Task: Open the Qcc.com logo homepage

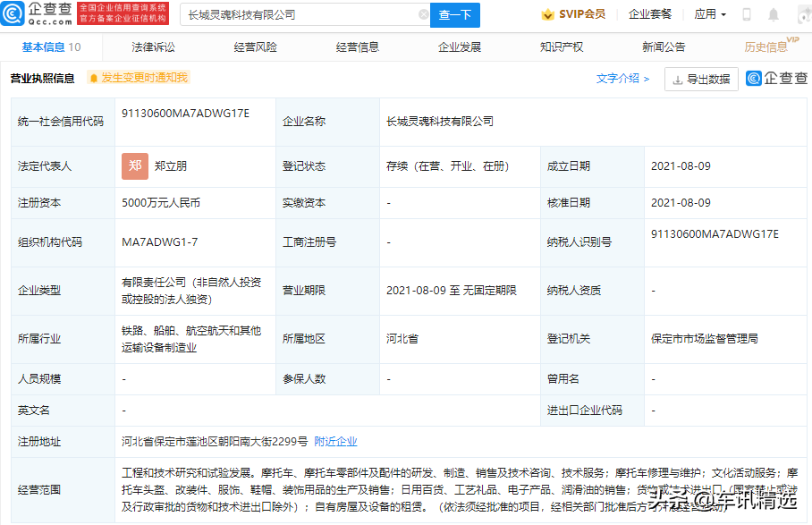Action: (38, 14)
